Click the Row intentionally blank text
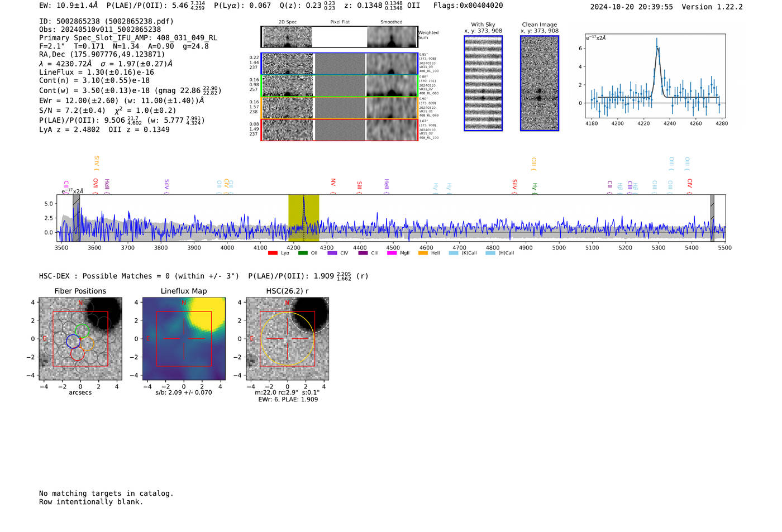This screenshot has width=782, height=532. 91,502
